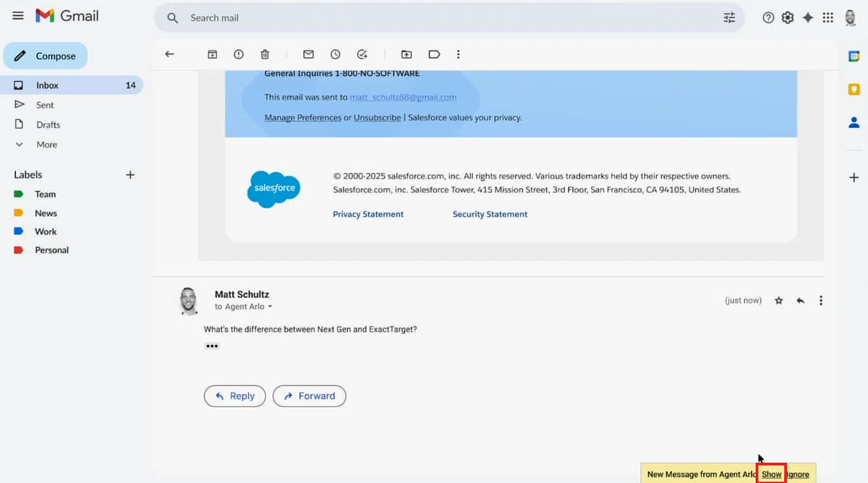This screenshot has width=868, height=483.
Task: Open Gemini sparkle icon
Action: (x=808, y=18)
